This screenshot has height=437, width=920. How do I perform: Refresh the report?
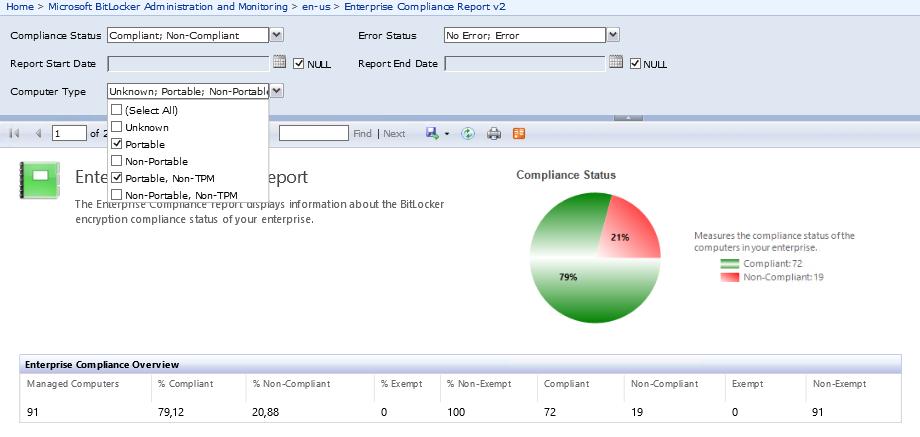[x=468, y=134]
